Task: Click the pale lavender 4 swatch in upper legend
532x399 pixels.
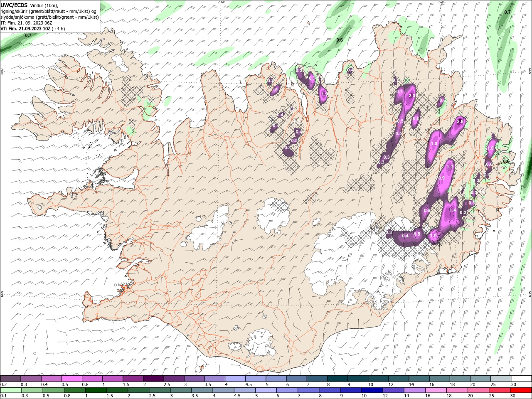Action: (x=235, y=379)
